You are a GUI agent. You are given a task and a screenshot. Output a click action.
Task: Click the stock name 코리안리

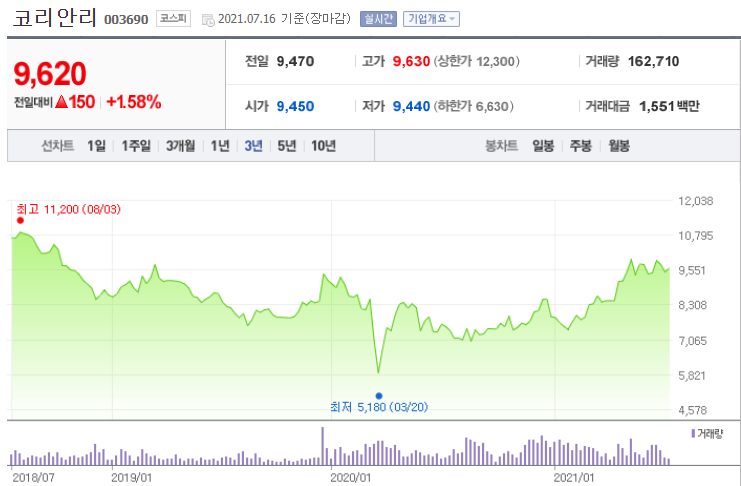click(54, 18)
